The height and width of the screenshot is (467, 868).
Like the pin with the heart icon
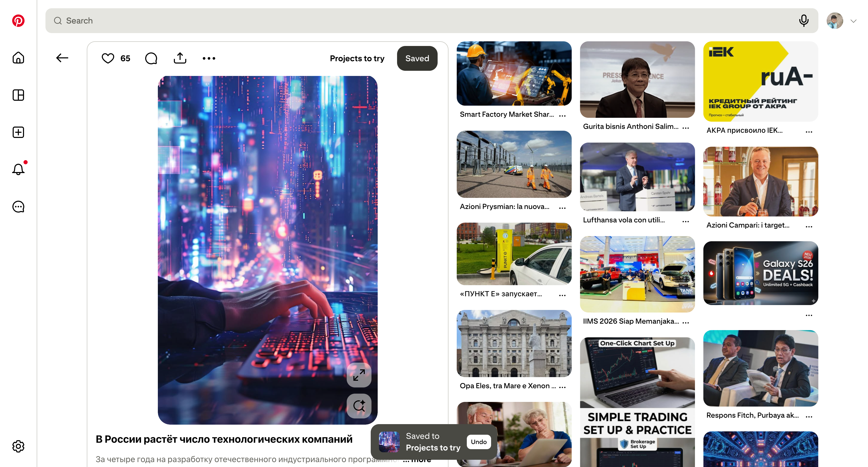pyautogui.click(x=108, y=58)
